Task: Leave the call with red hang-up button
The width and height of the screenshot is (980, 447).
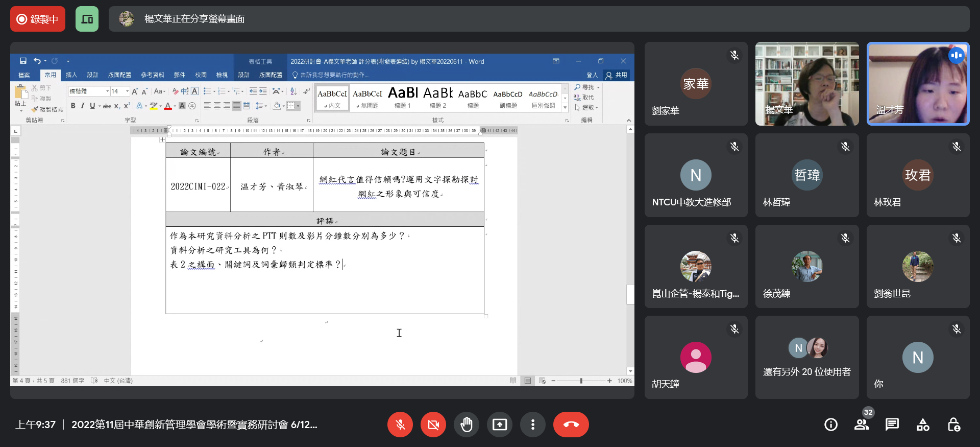Action: click(x=571, y=425)
